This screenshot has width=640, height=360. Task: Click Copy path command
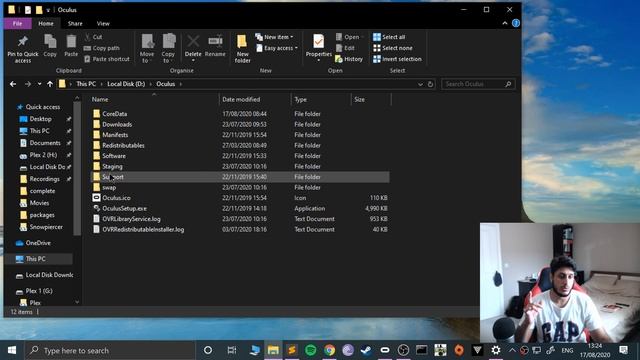102,48
